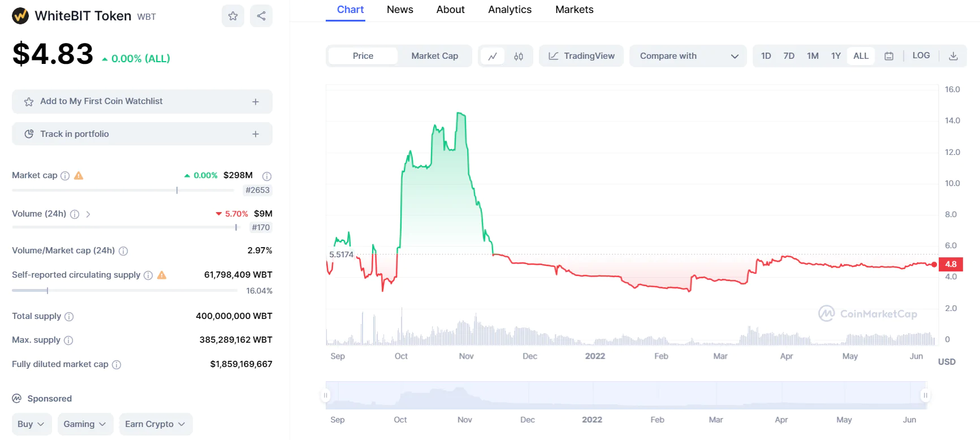
Task: Expand the Buy dropdown
Action: [x=32, y=424]
